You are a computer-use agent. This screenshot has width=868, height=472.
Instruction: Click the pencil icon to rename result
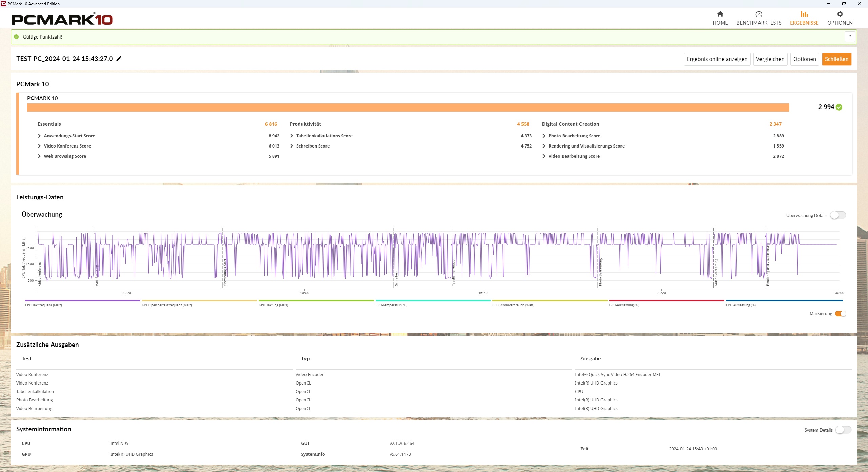coord(119,59)
